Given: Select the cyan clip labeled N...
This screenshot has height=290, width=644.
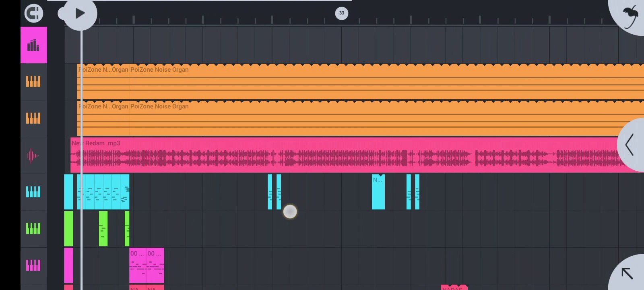Looking at the screenshot, I should pos(378,192).
